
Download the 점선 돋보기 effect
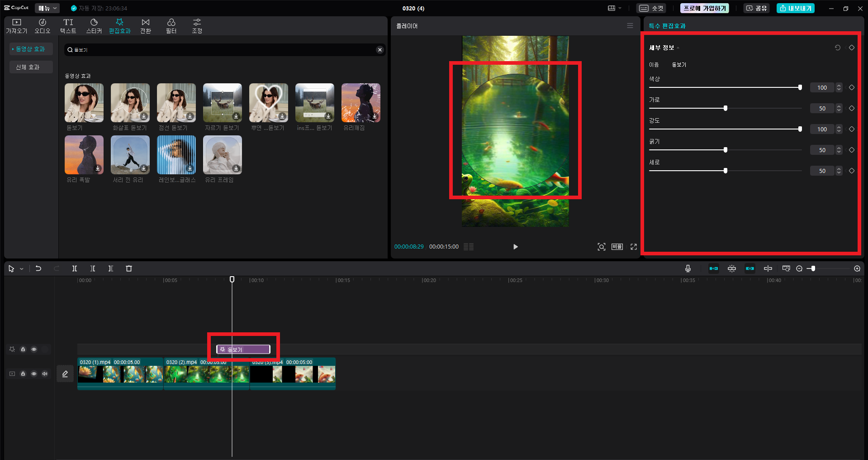(190, 116)
